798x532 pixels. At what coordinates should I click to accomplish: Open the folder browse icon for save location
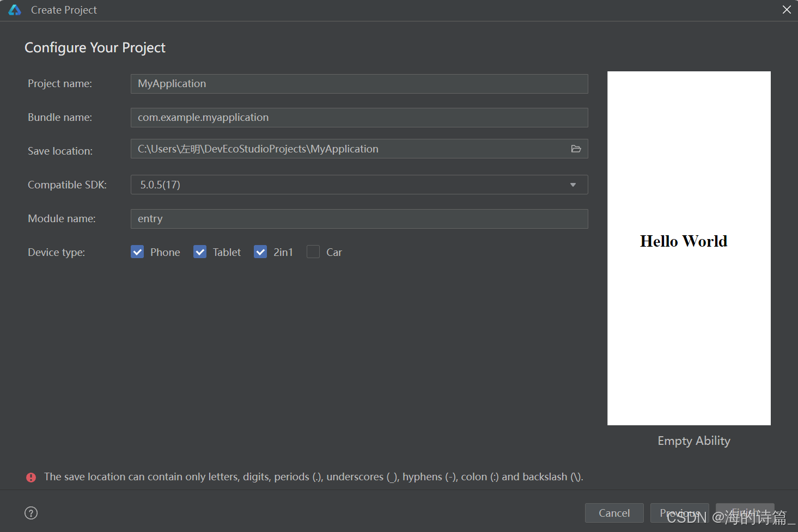click(x=576, y=149)
